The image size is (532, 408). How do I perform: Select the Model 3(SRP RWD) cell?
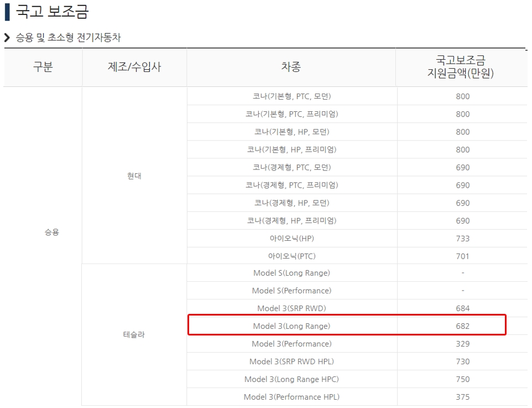[292, 308]
